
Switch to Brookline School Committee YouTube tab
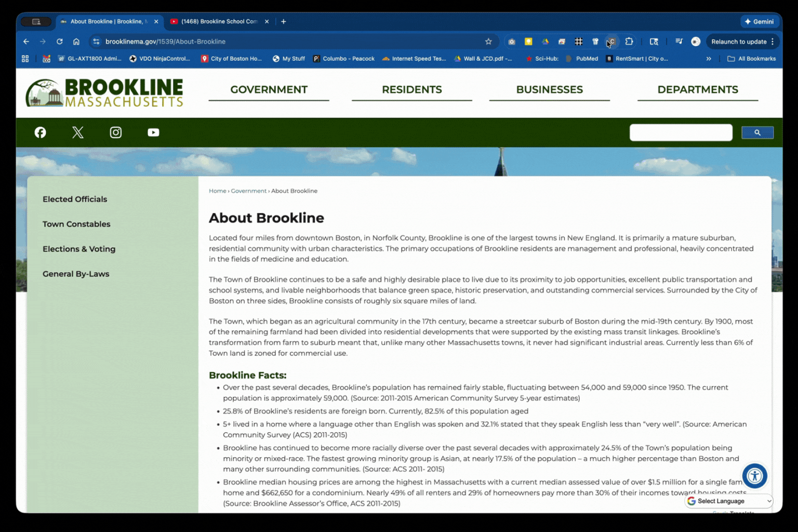pyautogui.click(x=219, y=21)
